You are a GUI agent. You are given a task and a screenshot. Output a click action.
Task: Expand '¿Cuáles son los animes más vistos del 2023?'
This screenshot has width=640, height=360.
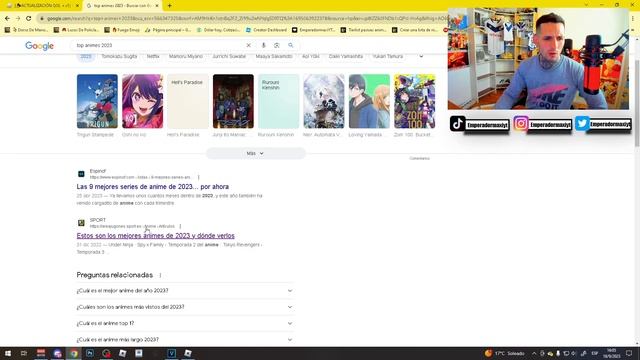pos(185,307)
